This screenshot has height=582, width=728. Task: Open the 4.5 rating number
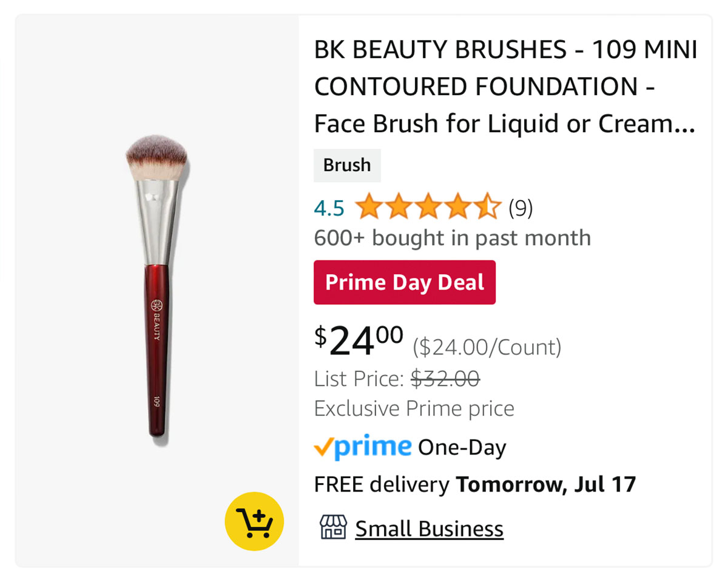[x=329, y=209]
